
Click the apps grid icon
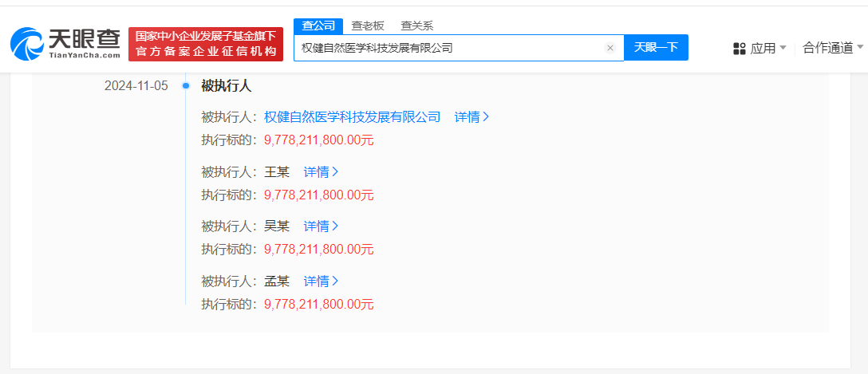click(739, 48)
